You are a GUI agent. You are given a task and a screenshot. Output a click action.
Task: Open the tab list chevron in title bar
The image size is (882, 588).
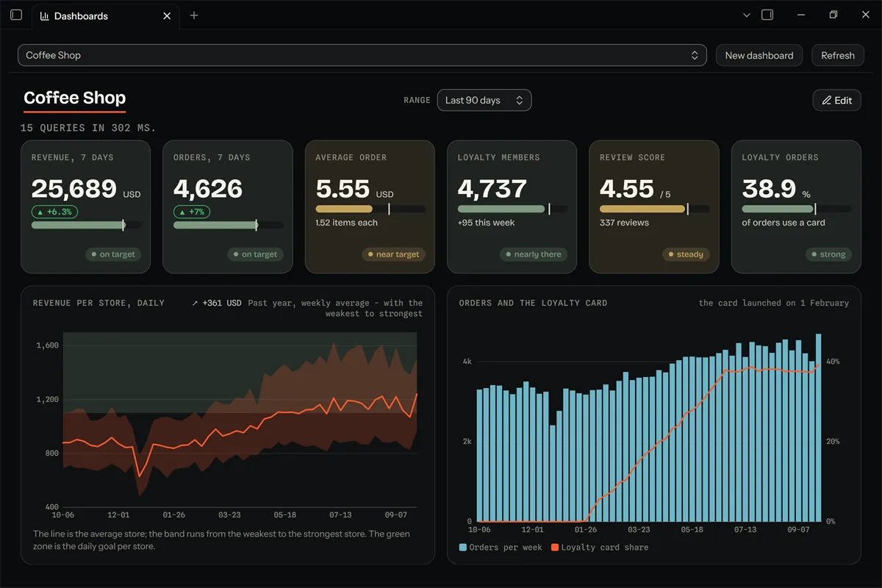[x=747, y=15]
